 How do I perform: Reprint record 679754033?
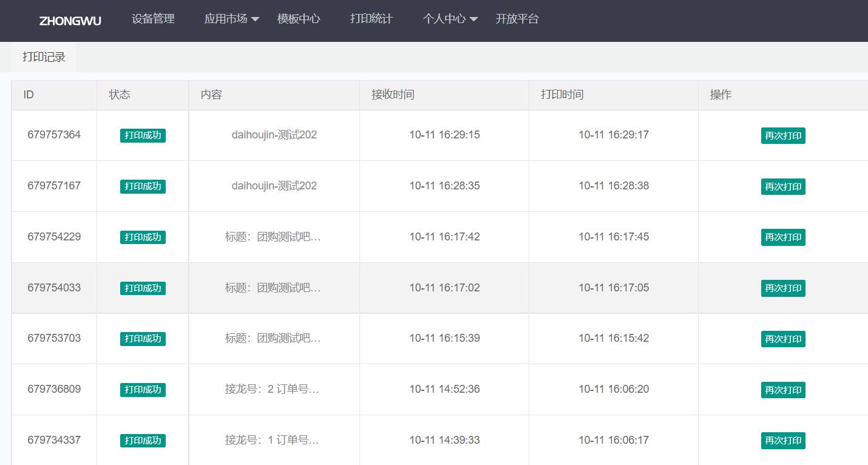pyautogui.click(x=783, y=288)
